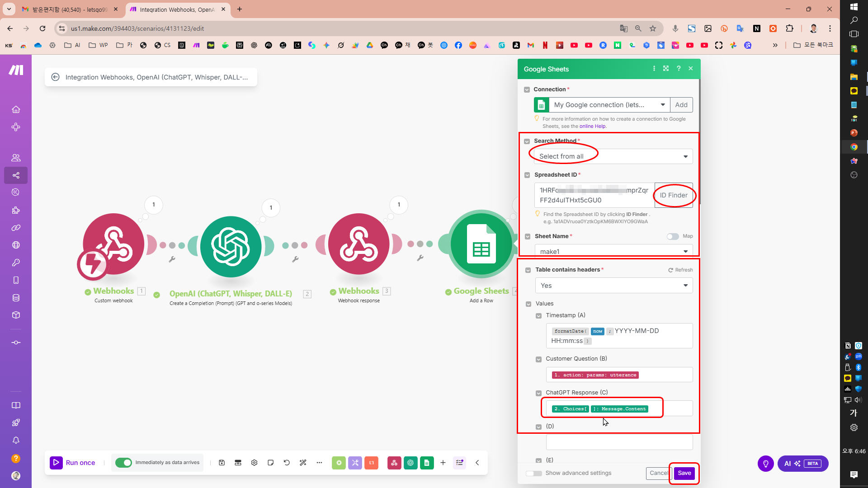Toggle the Sheet Name Map switch

click(x=673, y=236)
